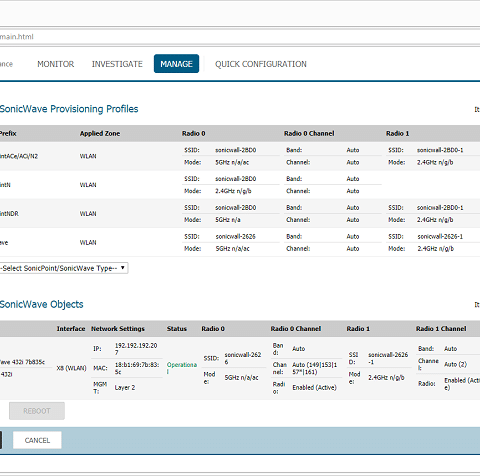Screen dimensions: 480x476
Task: Click sonicwall-2BD0-1 SSID in the intACe/AC/N2 row
Action: pos(440,150)
